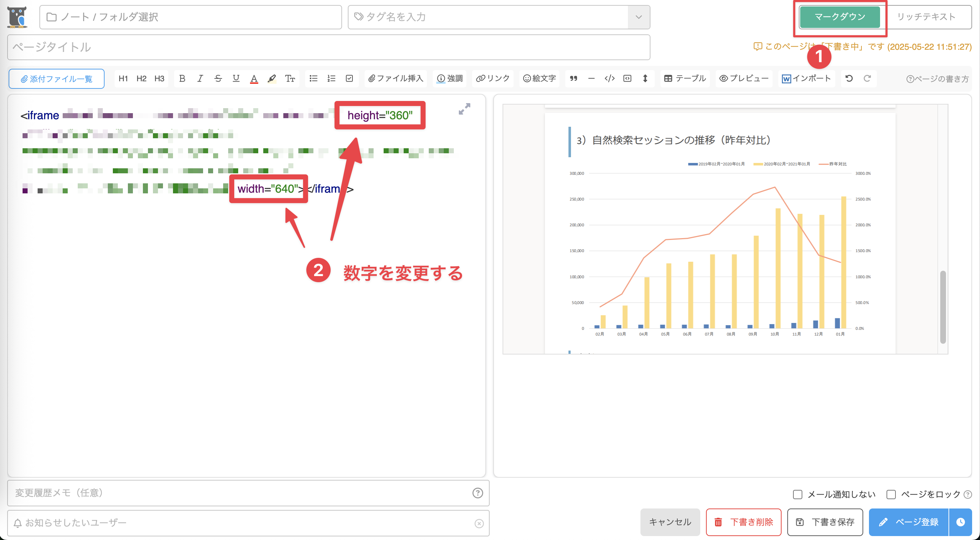Toggle bold formatting in the toolbar
Image resolution: width=980 pixels, height=540 pixels.
(x=182, y=78)
